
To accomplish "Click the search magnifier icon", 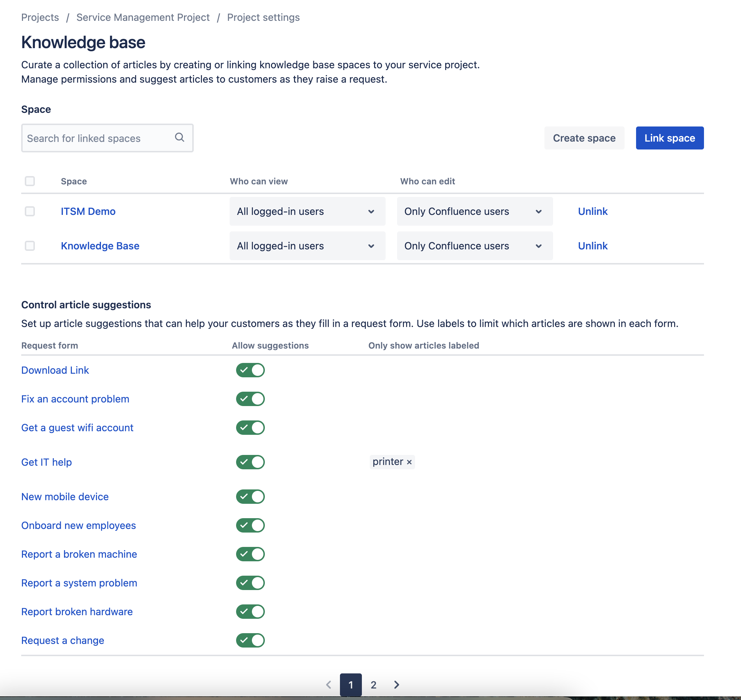I will 180,138.
